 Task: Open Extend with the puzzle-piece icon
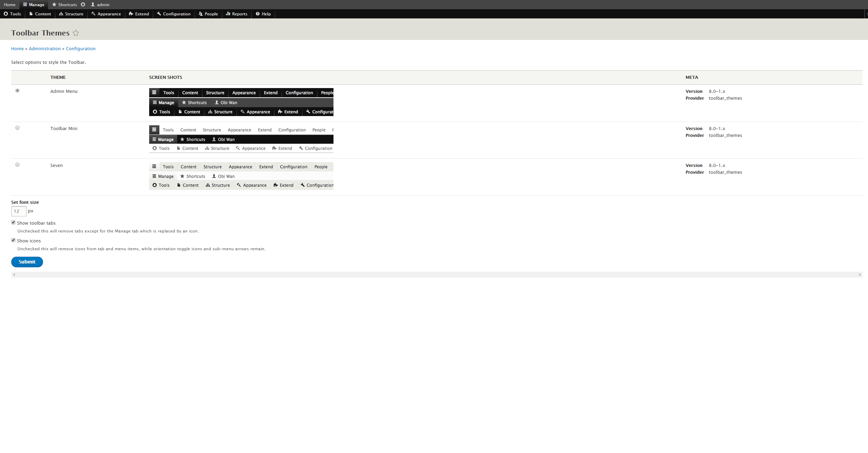pos(139,14)
